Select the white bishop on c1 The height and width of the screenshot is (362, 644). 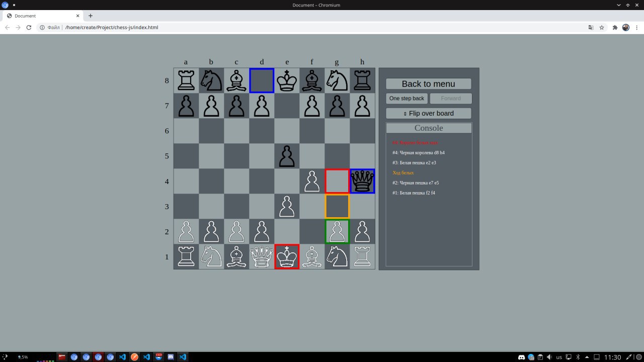click(x=236, y=256)
